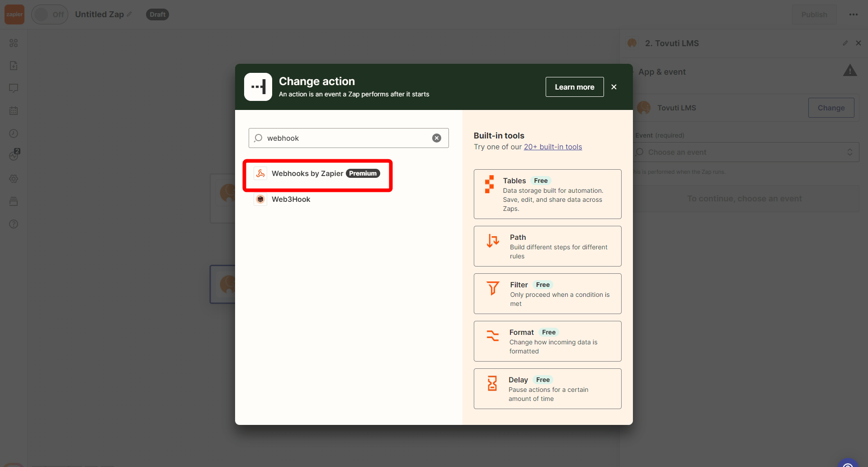Image resolution: width=868 pixels, height=467 pixels.
Task: Click the Web3Hook logo icon
Action: [260, 199]
